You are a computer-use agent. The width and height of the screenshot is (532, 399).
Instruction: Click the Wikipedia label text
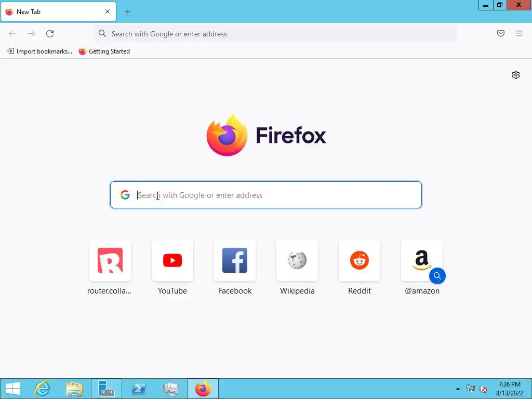tap(297, 291)
